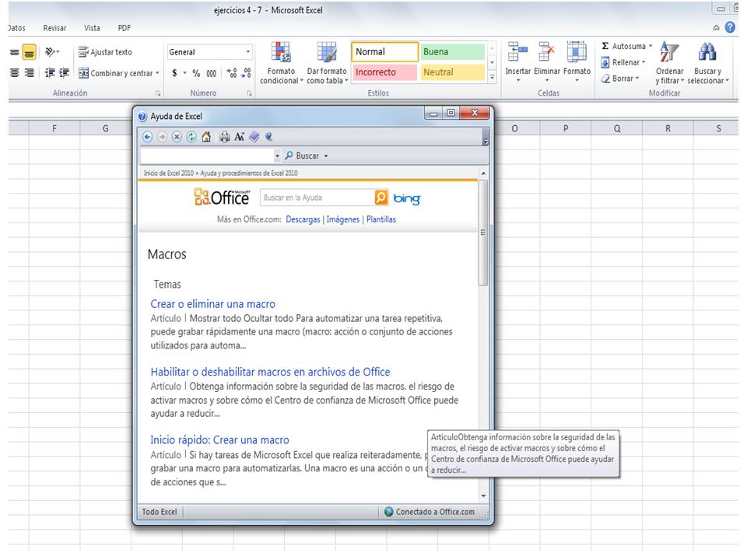Open the Crear o eliminar una macro article
The image size is (747, 560).
point(212,304)
